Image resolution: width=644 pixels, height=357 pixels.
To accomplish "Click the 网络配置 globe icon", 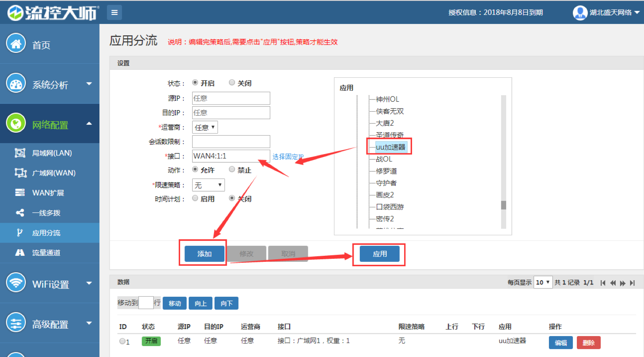I will coord(16,124).
